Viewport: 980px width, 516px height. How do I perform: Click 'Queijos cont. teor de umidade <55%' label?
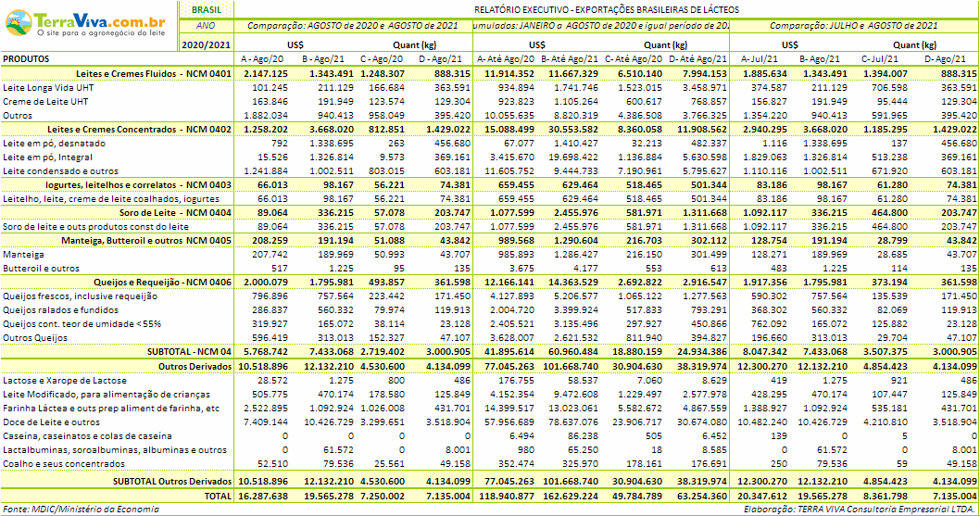(82, 324)
